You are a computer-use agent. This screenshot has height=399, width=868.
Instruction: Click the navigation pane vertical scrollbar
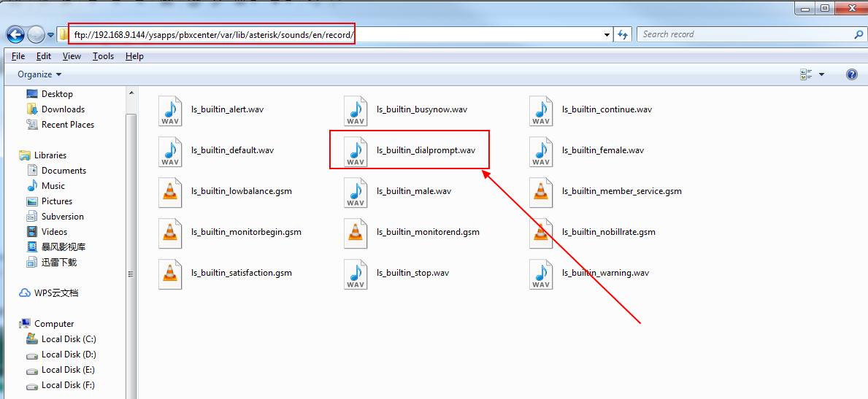coord(131,219)
